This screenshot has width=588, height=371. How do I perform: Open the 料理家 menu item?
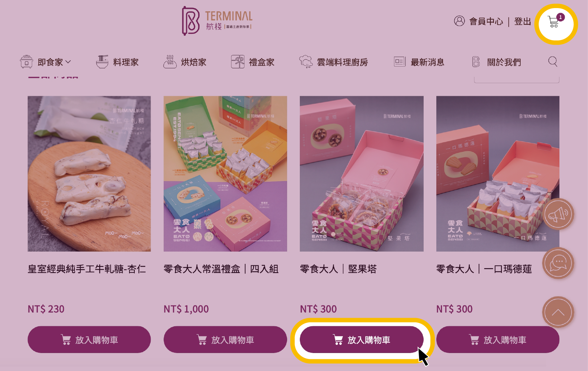(x=117, y=62)
